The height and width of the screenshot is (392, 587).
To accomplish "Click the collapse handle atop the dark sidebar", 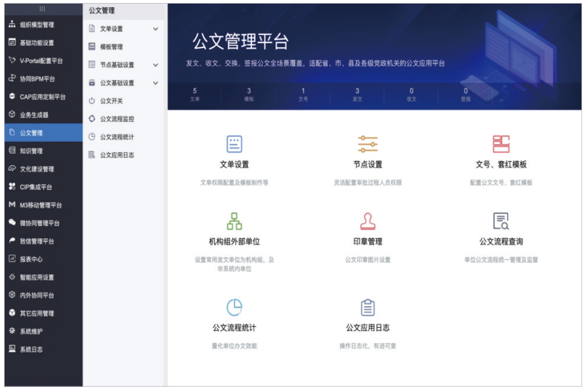I will [x=42, y=9].
